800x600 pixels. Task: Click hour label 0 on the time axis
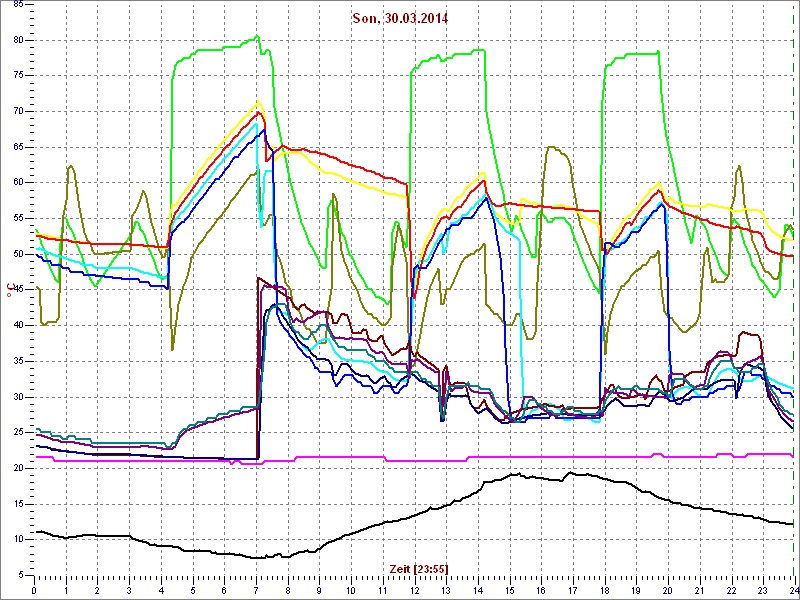pos(34,591)
